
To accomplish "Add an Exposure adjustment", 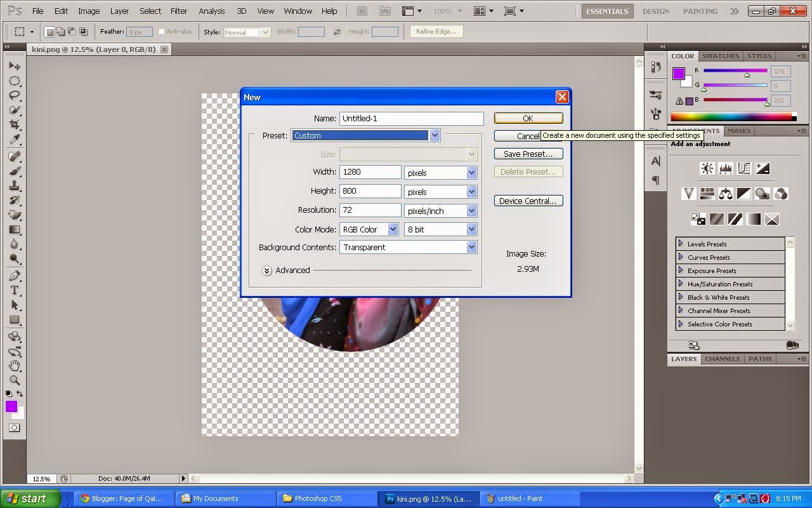I will point(763,168).
